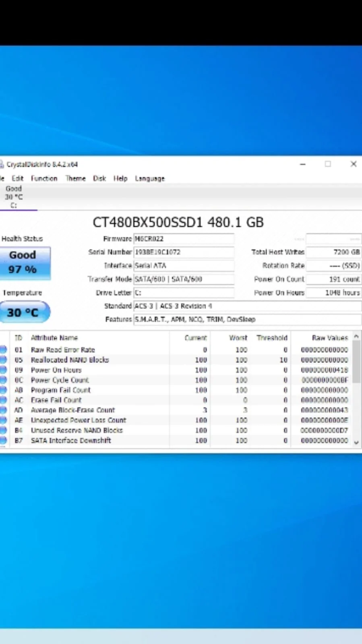The width and height of the screenshot is (362, 644).
Task: Click the status icon next to Program Fail Count
Action: point(3,390)
